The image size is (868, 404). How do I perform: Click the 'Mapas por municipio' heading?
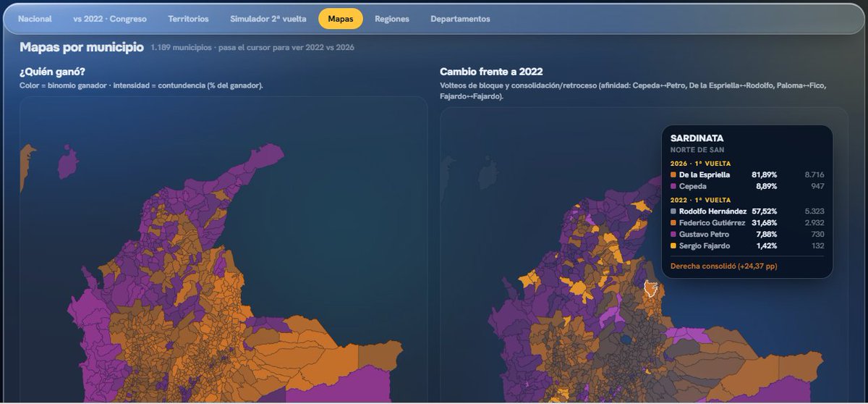[x=82, y=47]
